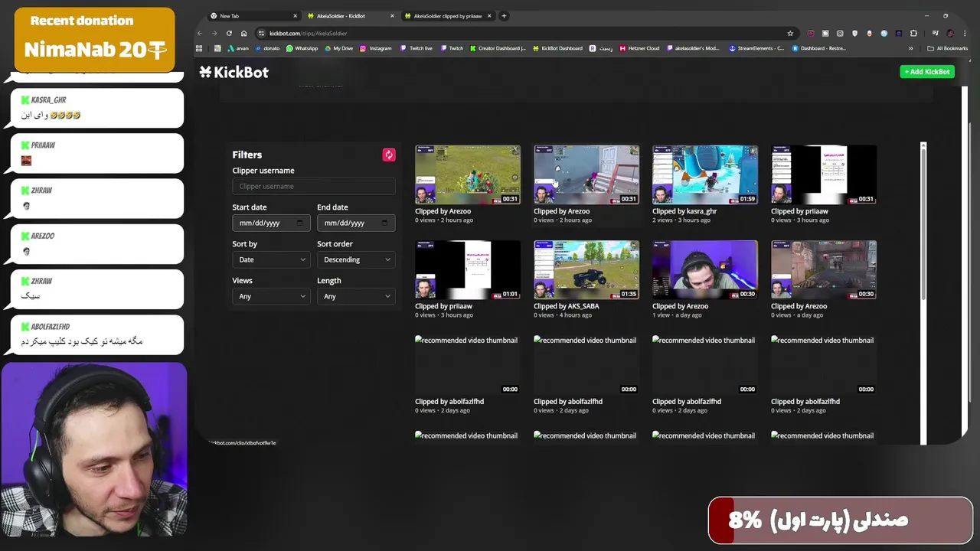This screenshot has height=551, width=980.
Task: Open the apps grid icon in the bookmarks bar
Action: point(199,48)
